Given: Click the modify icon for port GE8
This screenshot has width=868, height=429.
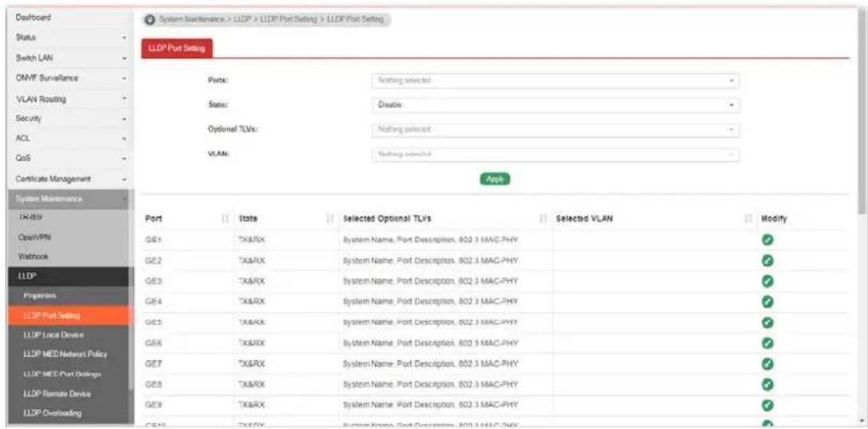Looking at the screenshot, I should pyautogui.click(x=768, y=384).
